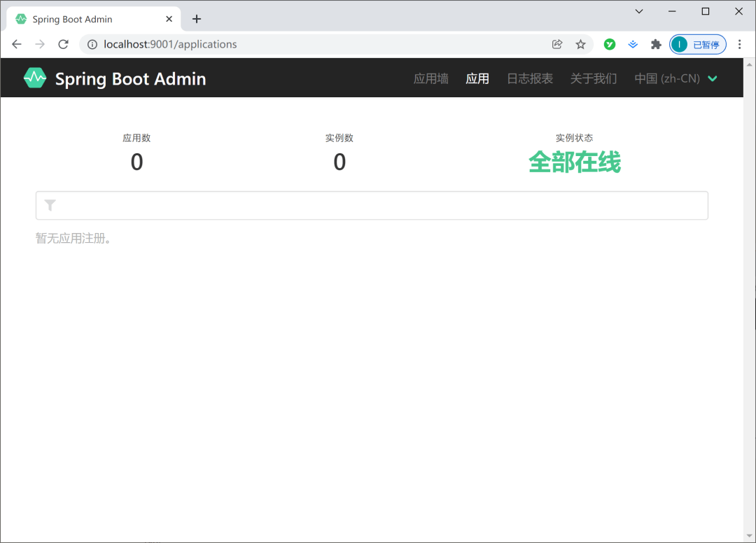
Task: Click the window dropdown chevron in title bar
Action: 638,11
